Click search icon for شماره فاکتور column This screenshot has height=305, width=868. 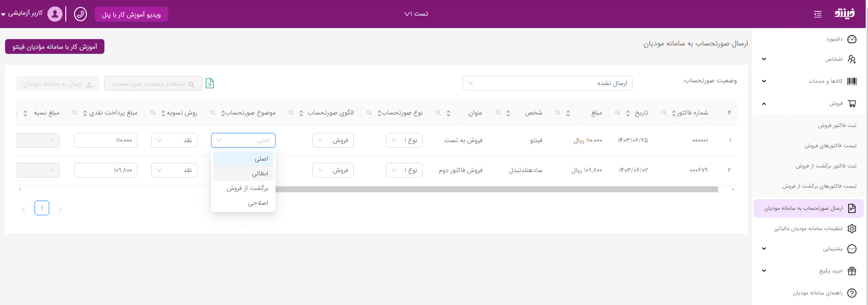[663, 113]
